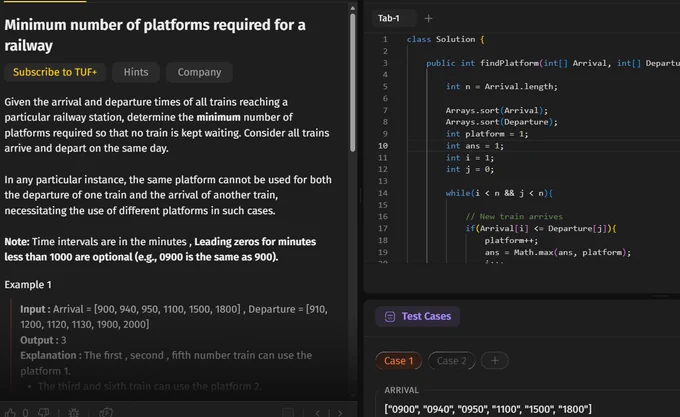The height and width of the screenshot is (417, 680).
Task: Click the while loop condition line
Action: 499,193
